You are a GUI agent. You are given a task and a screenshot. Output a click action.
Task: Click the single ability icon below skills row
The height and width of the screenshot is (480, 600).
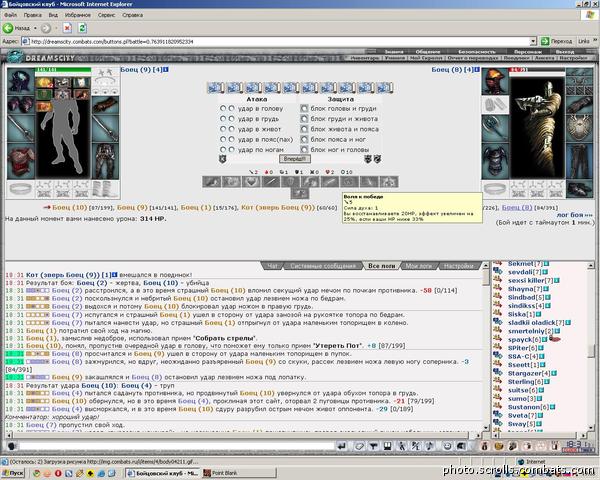[x=300, y=194]
